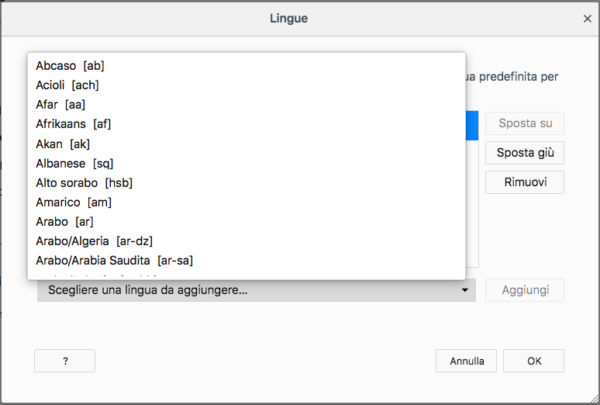The width and height of the screenshot is (600, 405).
Task: Click the dropdown arrow of language selector
Action: tap(466, 290)
